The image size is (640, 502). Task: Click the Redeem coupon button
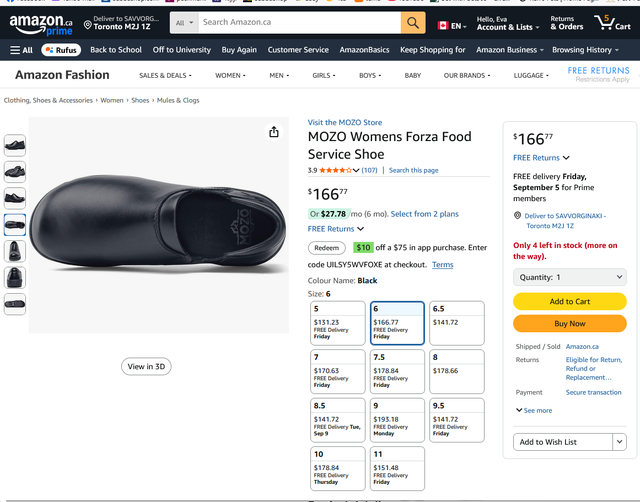(327, 248)
